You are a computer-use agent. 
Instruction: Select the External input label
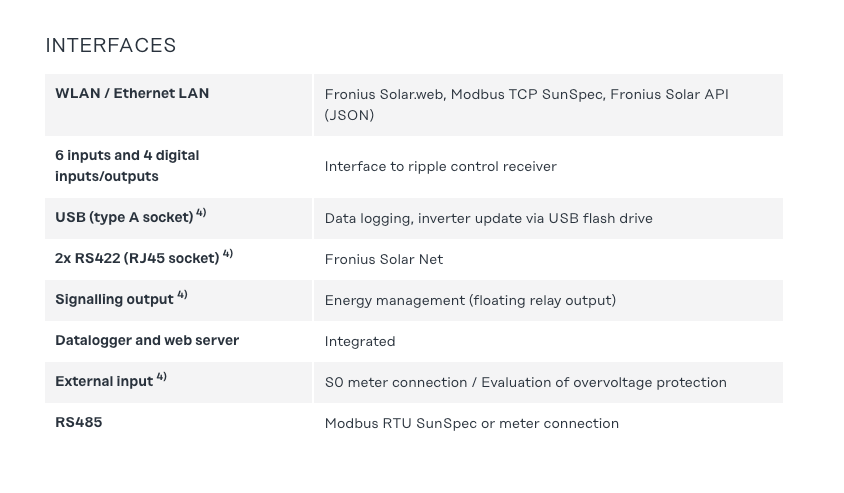click(104, 381)
